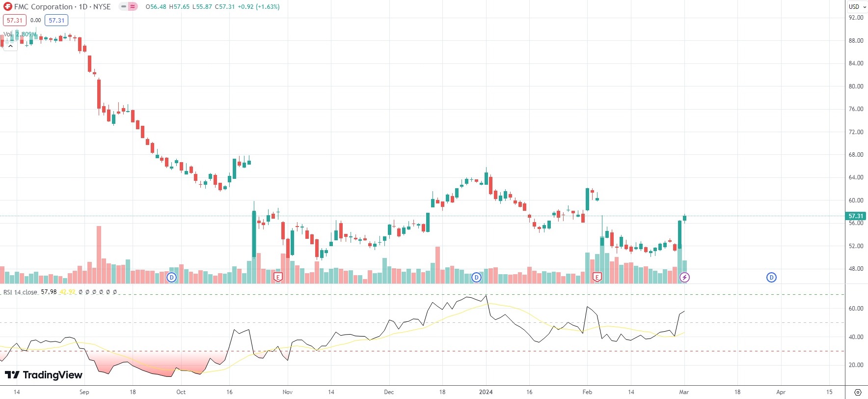
Task: Click the Dec label on the time axis
Action: click(x=389, y=392)
